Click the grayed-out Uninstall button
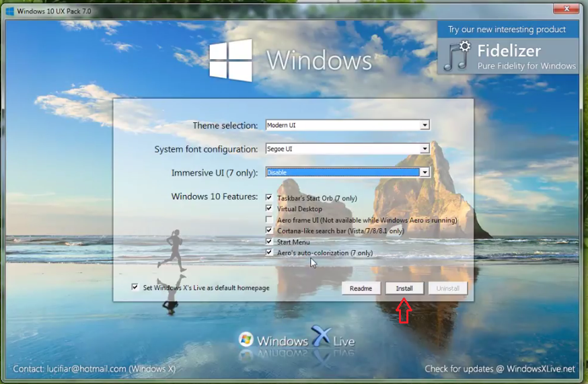This screenshot has width=588, height=384. click(x=447, y=289)
